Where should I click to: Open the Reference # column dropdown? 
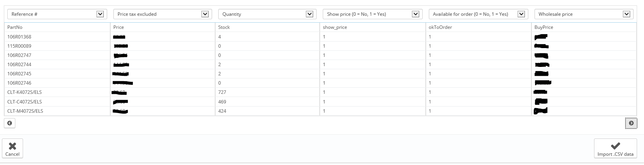(x=56, y=14)
